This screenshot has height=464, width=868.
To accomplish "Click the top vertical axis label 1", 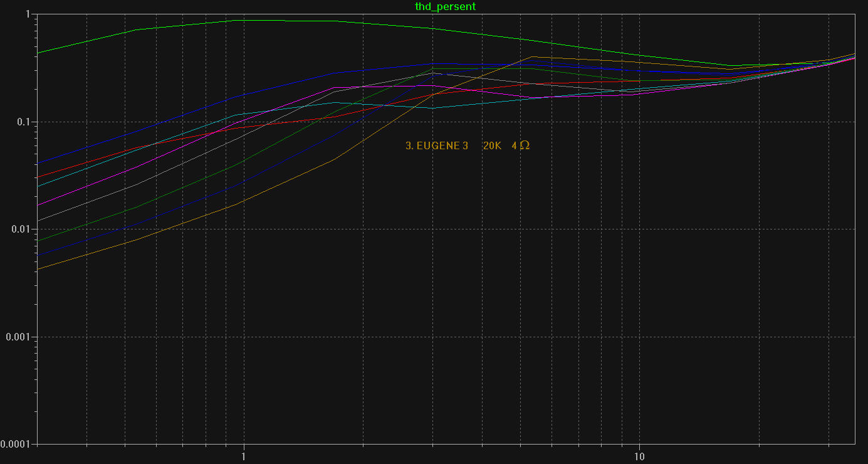I will 29,14.
